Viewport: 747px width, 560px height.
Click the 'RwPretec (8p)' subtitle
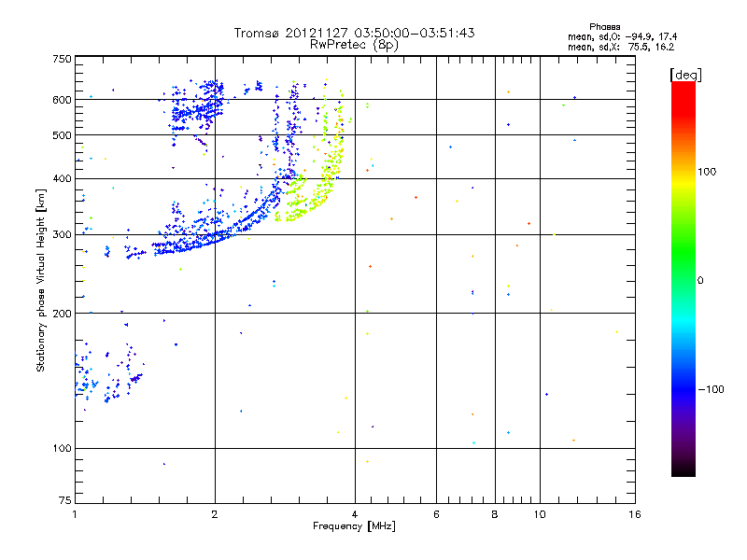tap(354, 45)
